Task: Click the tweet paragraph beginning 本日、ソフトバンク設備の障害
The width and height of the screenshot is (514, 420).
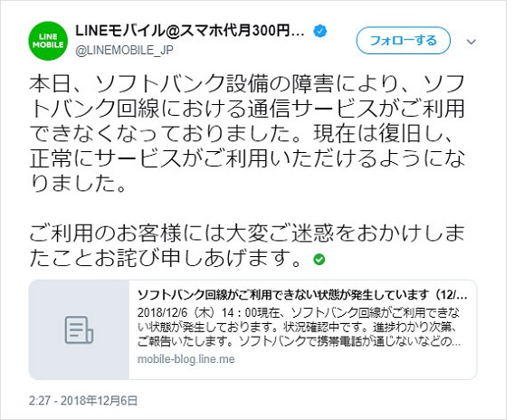Action: (x=247, y=133)
